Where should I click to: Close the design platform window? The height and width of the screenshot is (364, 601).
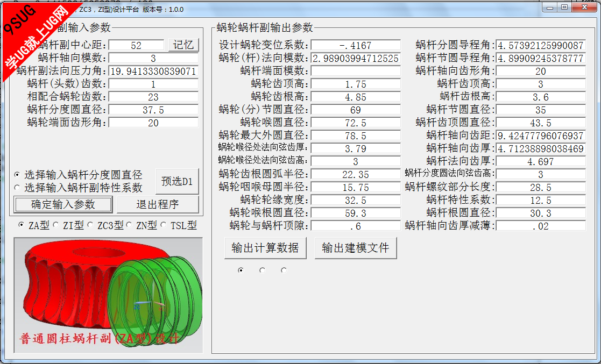tap(584, 8)
